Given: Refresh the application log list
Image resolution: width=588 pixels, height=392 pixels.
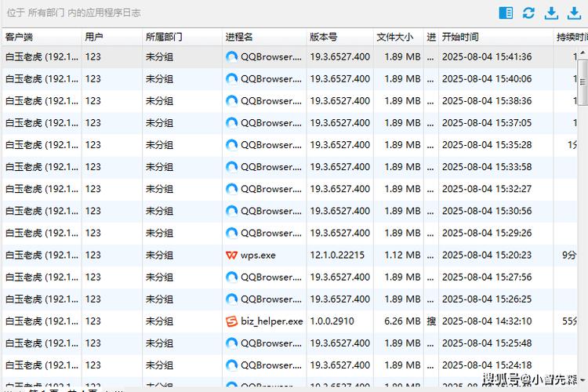Looking at the screenshot, I should 528,13.
